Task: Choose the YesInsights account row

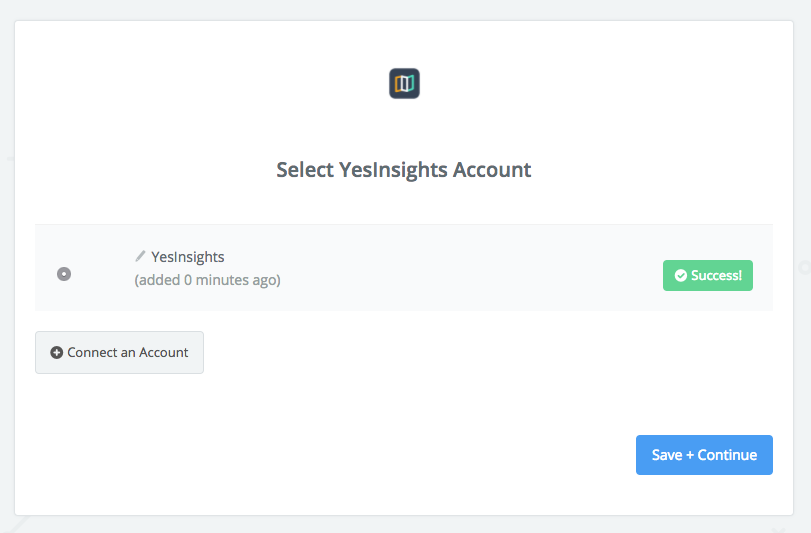Action: tap(404, 268)
